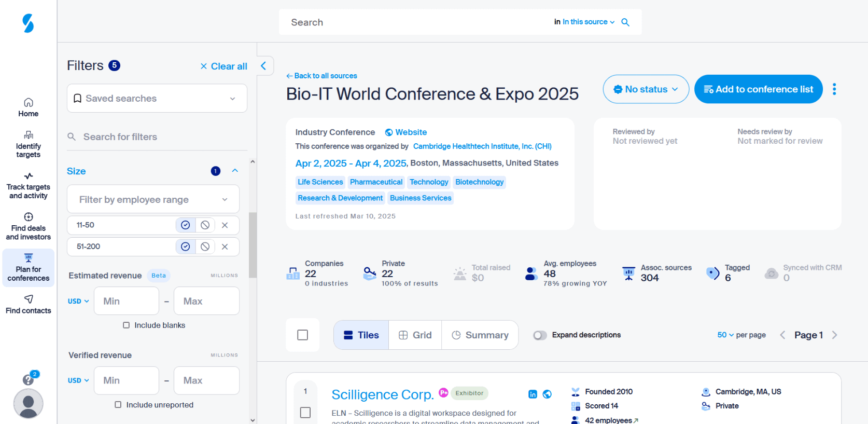The height and width of the screenshot is (424, 868).
Task: Open the three-dot more options menu
Action: [x=834, y=89]
